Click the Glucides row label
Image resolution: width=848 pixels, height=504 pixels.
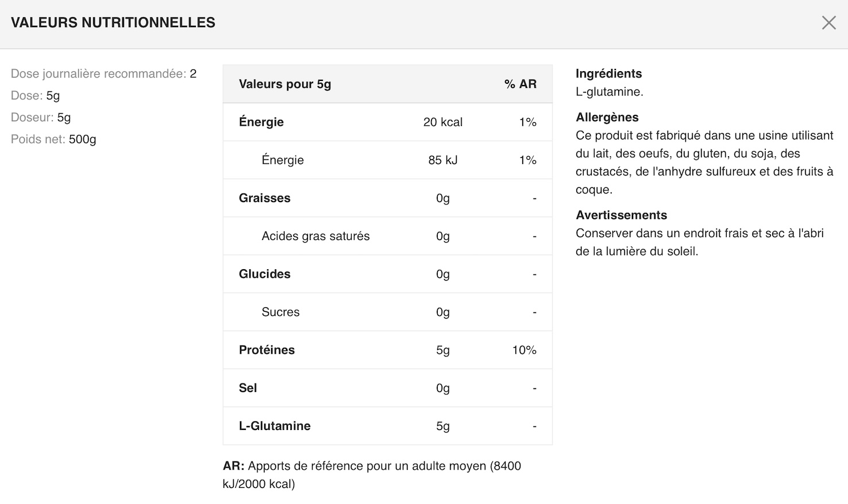(x=265, y=274)
